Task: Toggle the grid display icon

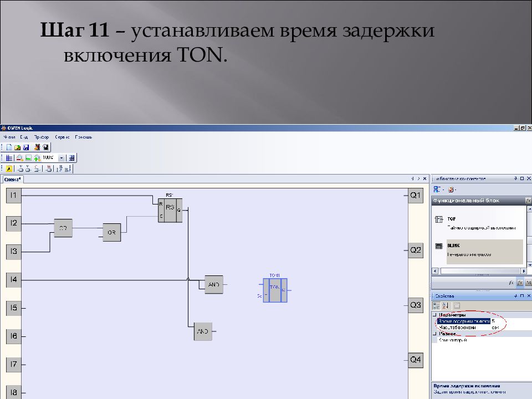Action: [x=9, y=158]
